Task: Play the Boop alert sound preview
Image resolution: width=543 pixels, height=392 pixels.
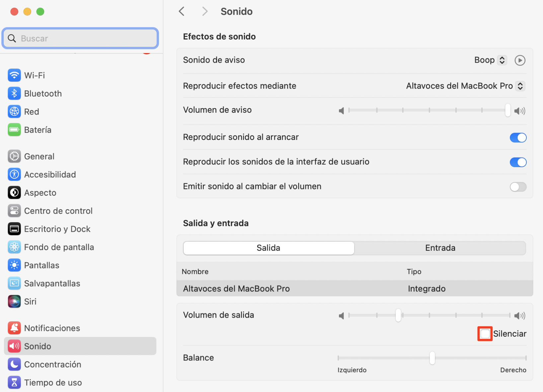Action: click(520, 60)
